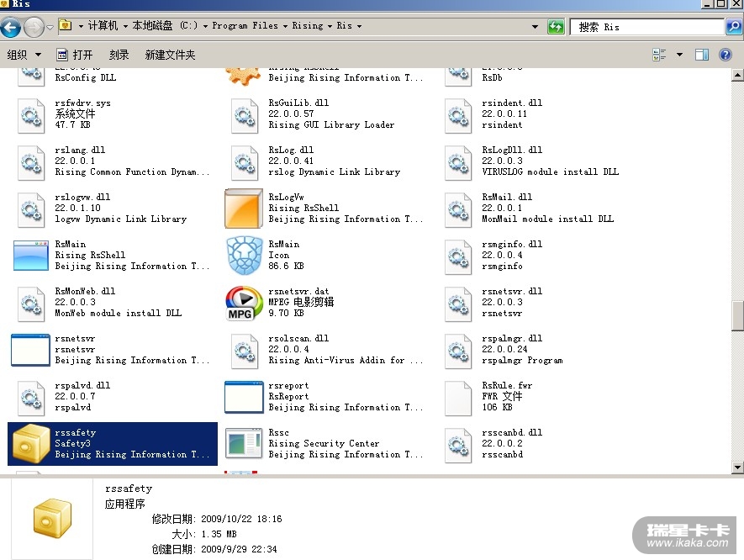
Task: Select RsLogDll.dll file icon
Action: point(458,162)
